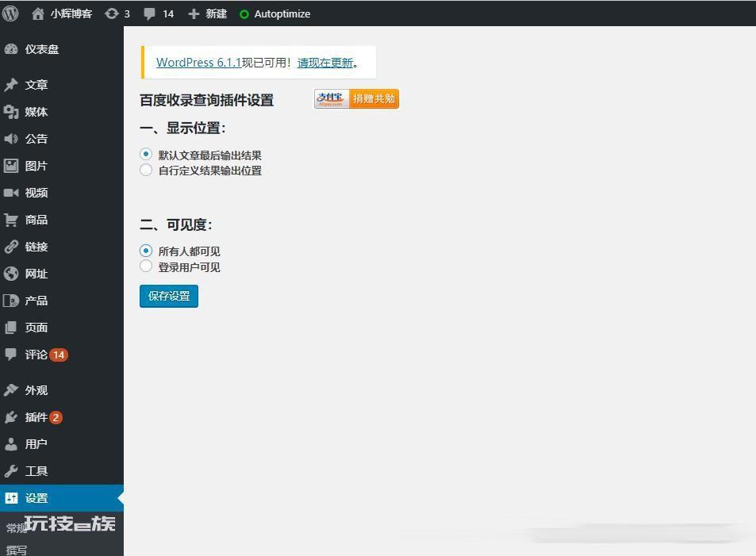Click the 2 badge beside 插件
Screen dimensions: 756x556
tap(56, 418)
